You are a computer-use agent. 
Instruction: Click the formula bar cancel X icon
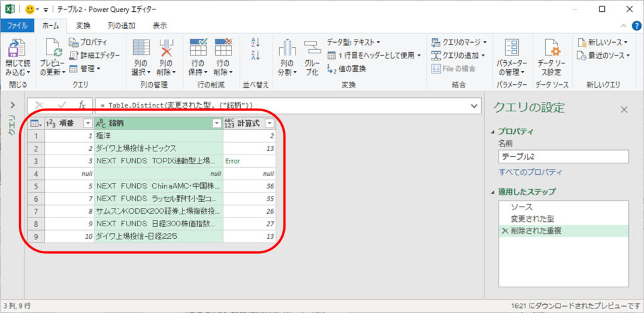point(40,106)
